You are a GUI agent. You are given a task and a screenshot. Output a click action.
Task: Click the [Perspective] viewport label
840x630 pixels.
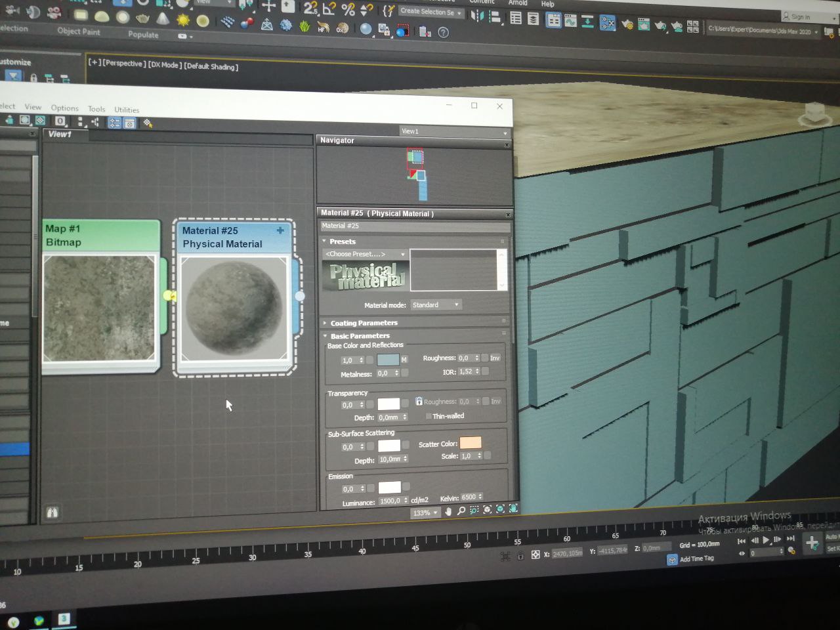point(123,63)
